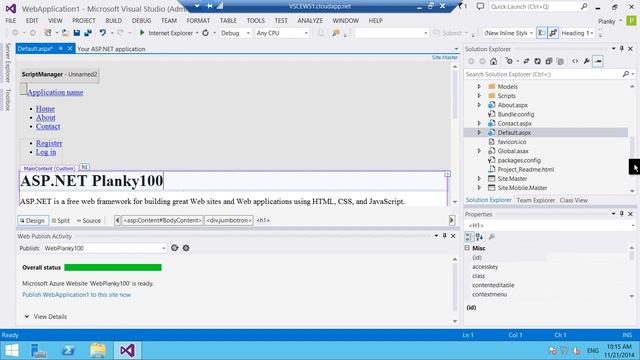Switch to Source view
Screen dimensions: 640x360
(89, 220)
